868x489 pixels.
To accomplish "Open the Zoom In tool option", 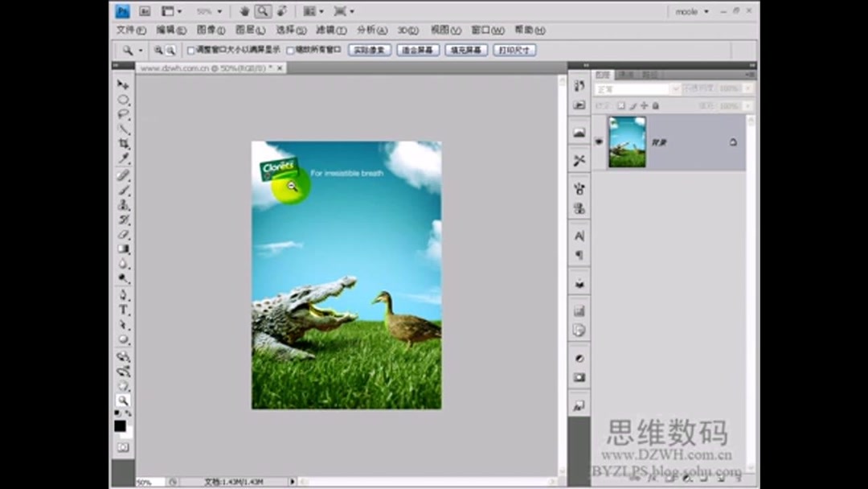I will coord(158,49).
